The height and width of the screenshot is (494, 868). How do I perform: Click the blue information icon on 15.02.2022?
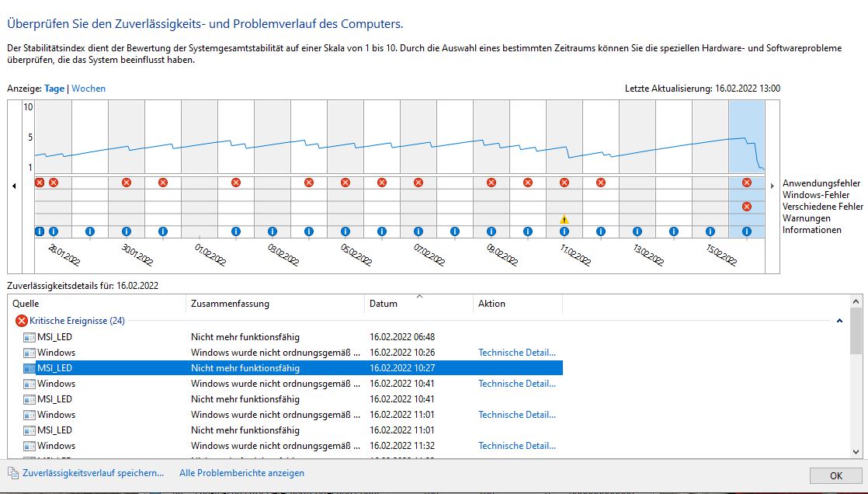pos(710,231)
